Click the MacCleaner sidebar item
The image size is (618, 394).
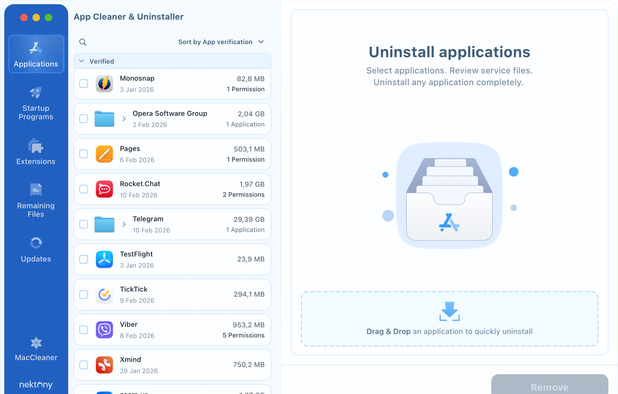36,349
